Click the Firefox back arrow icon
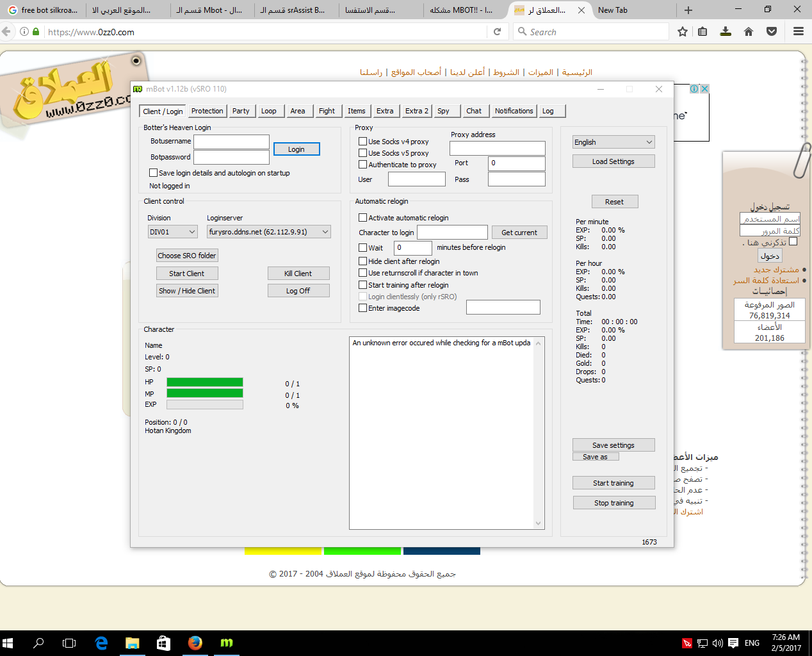 point(6,31)
